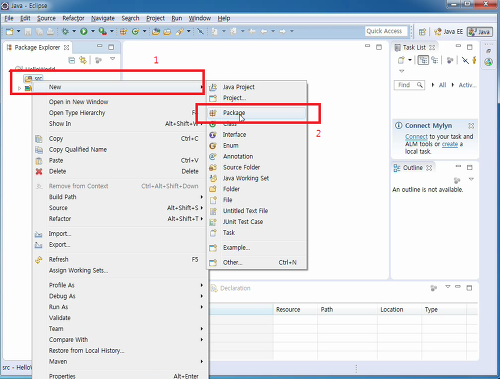Choose Delete with the red X icon

tap(120, 171)
